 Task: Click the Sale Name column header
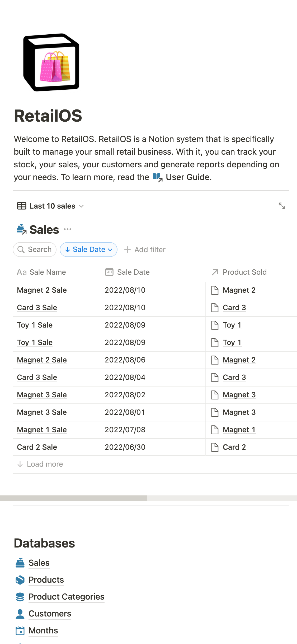(x=48, y=272)
